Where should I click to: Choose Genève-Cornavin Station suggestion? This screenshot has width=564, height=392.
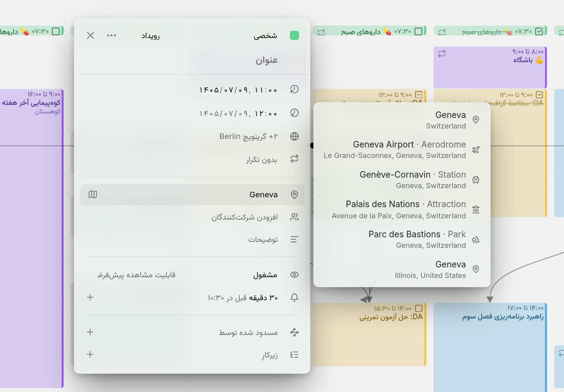(x=402, y=180)
